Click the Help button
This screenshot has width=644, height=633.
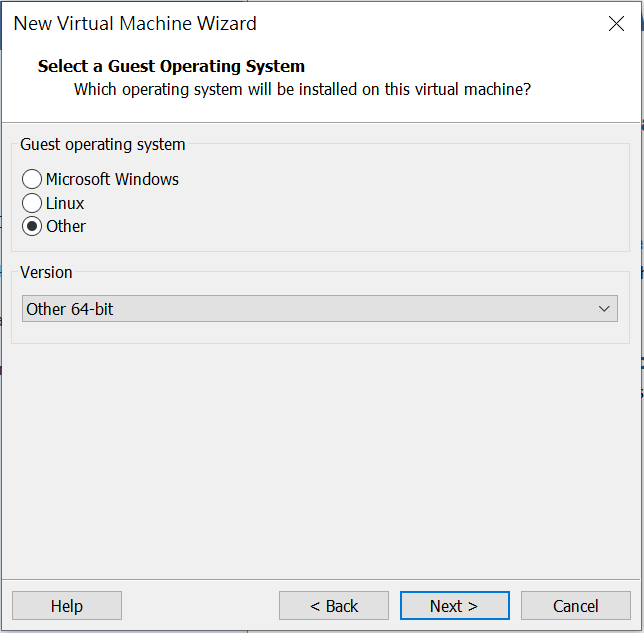[x=67, y=605]
